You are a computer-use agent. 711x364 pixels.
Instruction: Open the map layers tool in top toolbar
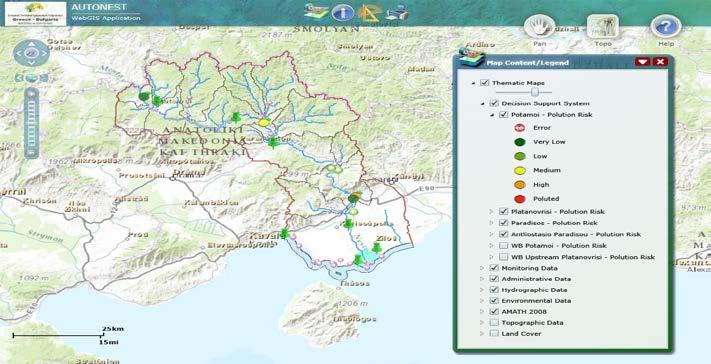[317, 12]
